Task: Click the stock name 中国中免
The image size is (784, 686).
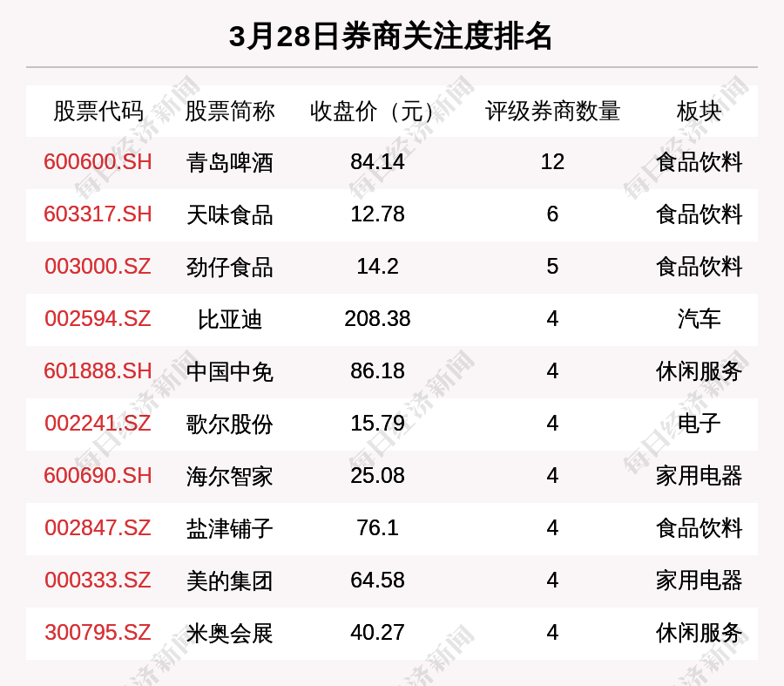Action: tap(230, 372)
